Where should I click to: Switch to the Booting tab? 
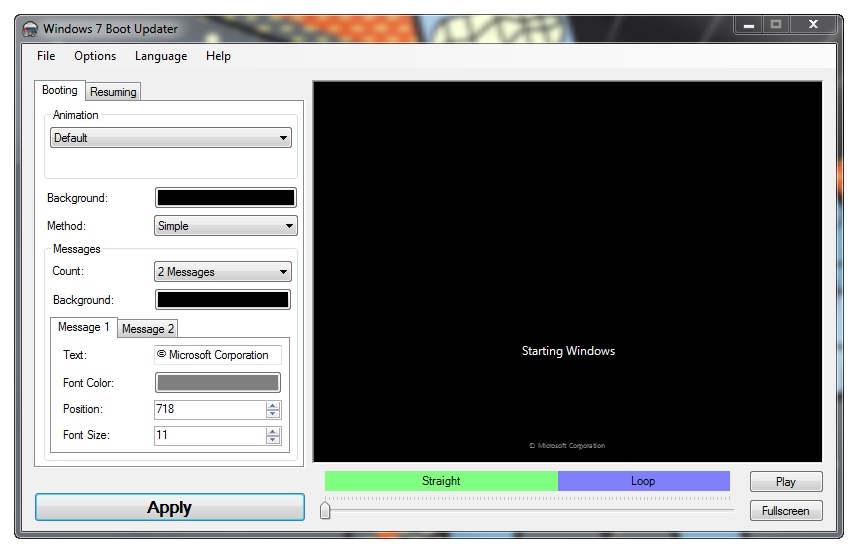coord(59,90)
